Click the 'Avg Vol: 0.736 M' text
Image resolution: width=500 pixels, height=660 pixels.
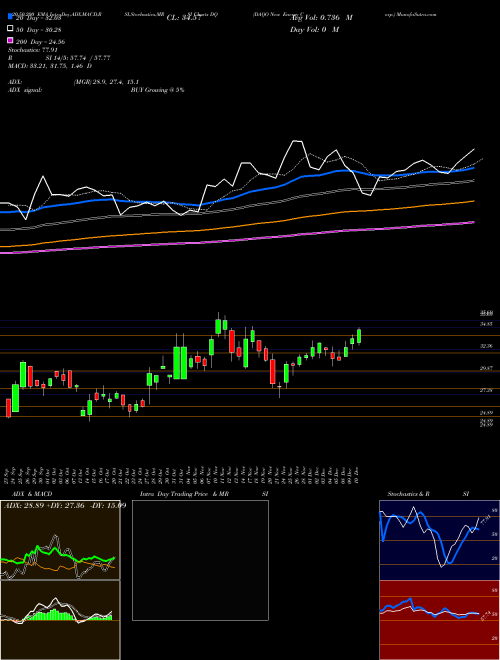(322, 18)
